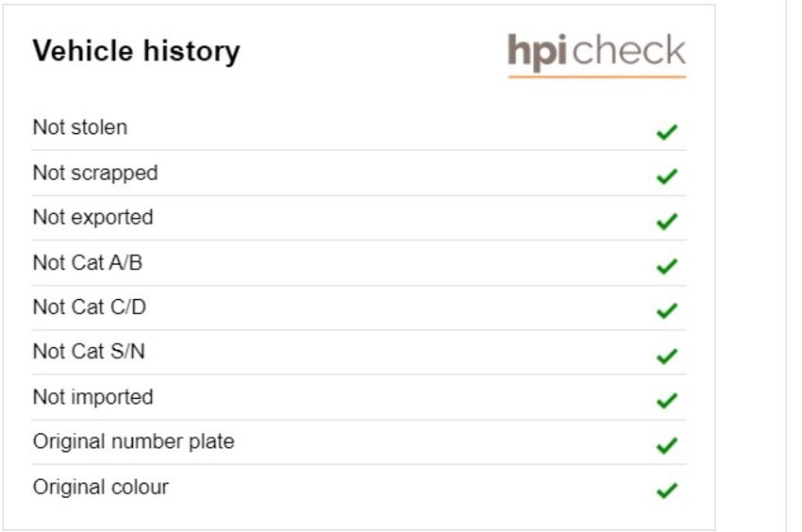This screenshot has width=802, height=532.
Task: Click the Not exported label text
Action: click(x=93, y=217)
